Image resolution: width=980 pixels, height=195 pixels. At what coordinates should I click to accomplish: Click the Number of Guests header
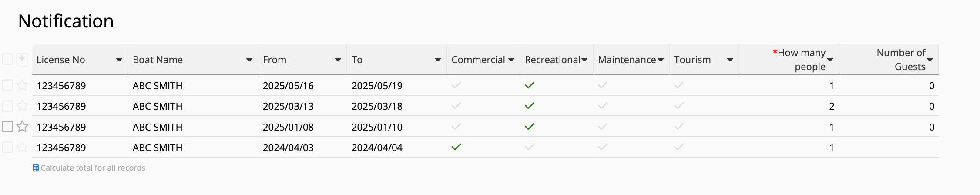[901, 60]
